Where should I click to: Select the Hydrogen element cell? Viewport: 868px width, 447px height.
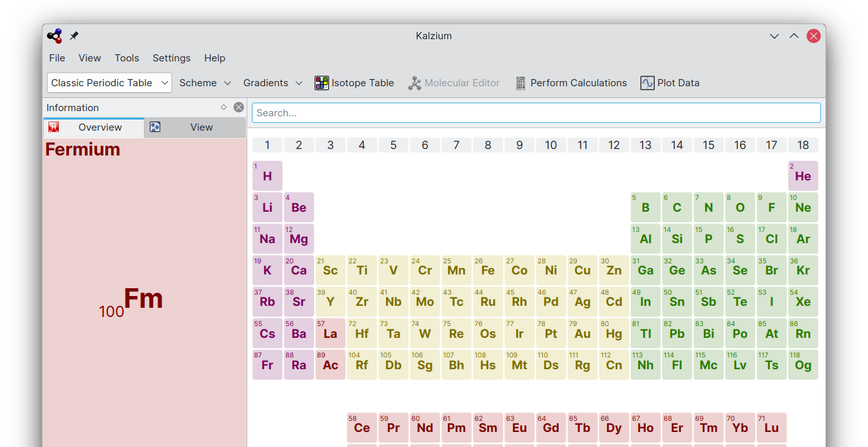click(268, 176)
